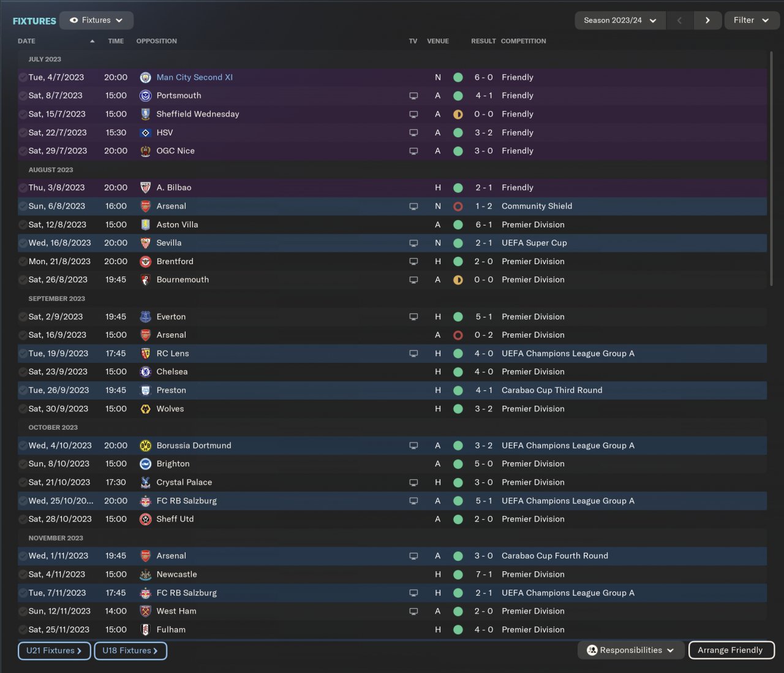Screen dimensions: 784x673
Task: Click the fixtures list vertical scrollbar
Action: tap(771, 169)
